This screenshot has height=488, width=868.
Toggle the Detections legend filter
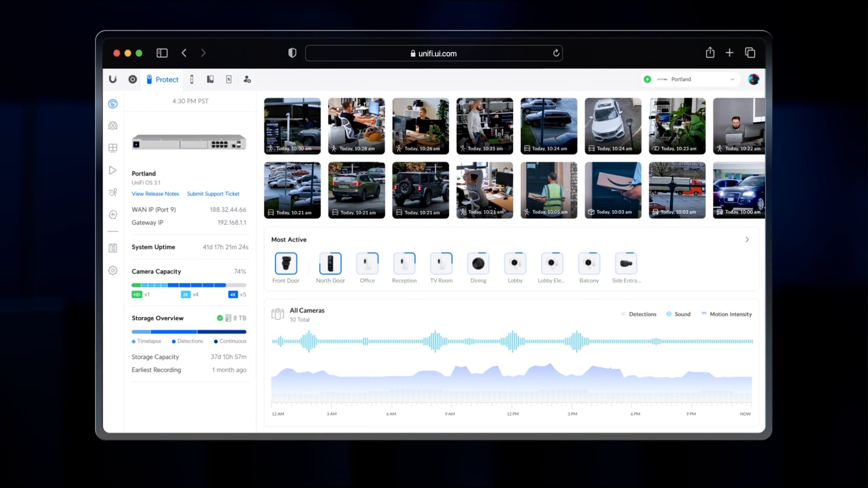pyautogui.click(x=639, y=314)
